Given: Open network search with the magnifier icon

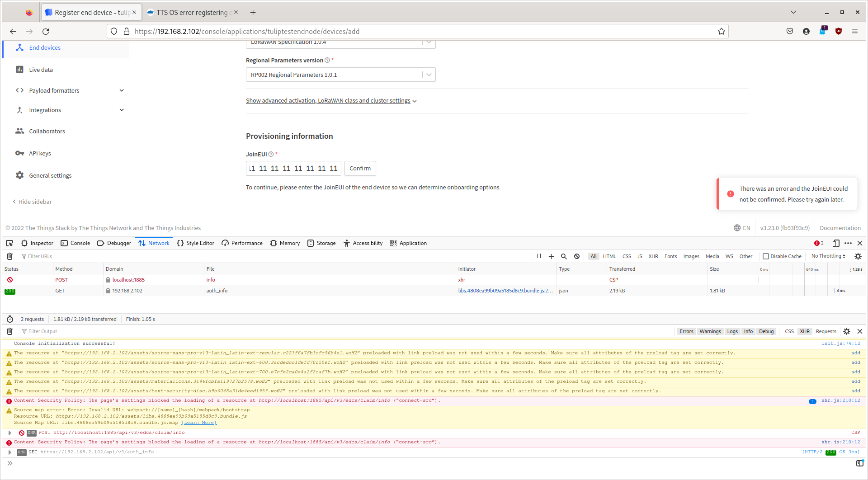Looking at the screenshot, I should (x=564, y=256).
